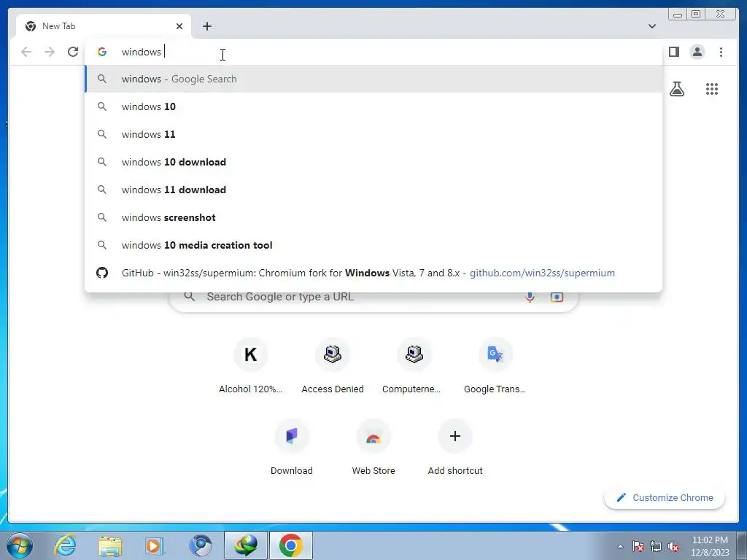Close the New Tab tab

coord(179,26)
